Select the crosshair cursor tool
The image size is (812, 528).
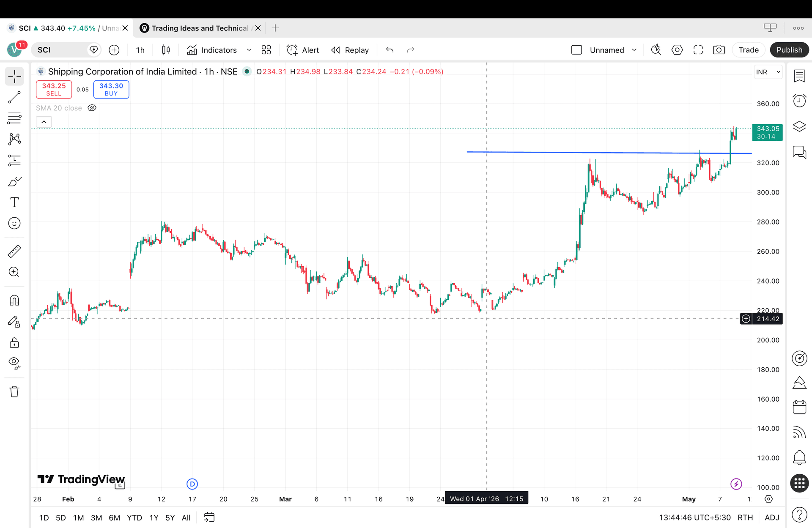(x=14, y=77)
